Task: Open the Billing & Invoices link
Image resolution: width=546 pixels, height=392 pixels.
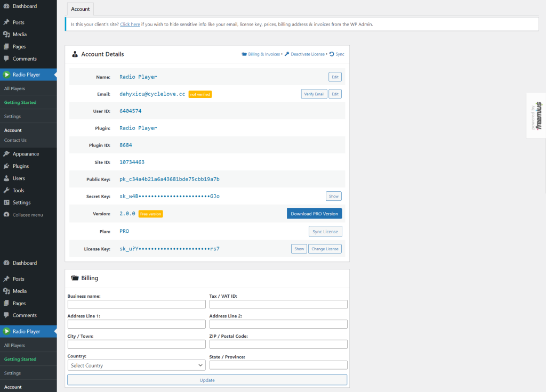Action: click(264, 54)
